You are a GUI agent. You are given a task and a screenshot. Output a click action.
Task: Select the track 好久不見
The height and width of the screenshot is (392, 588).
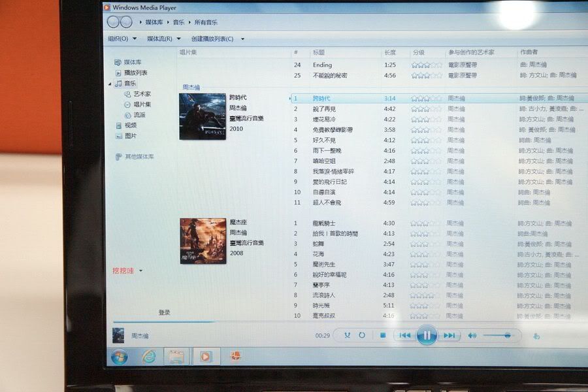pos(324,140)
